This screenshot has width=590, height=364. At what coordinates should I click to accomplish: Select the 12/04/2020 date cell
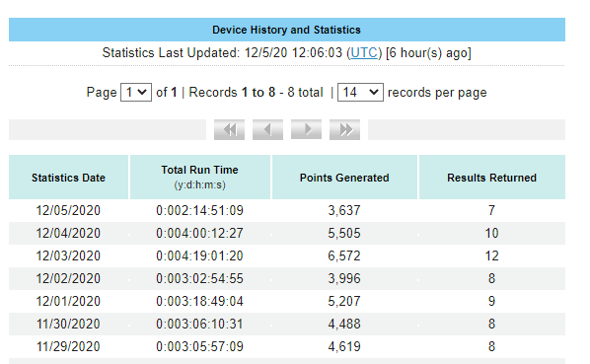68,233
